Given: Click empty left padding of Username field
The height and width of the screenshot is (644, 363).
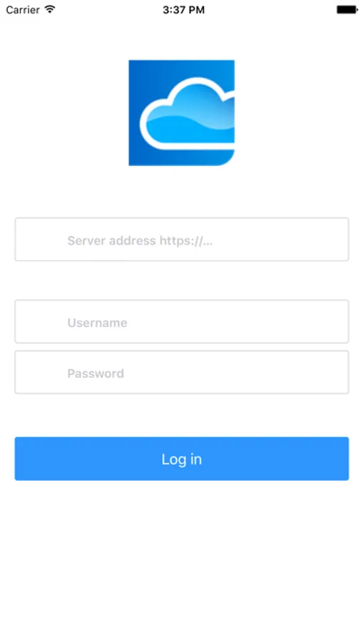Looking at the screenshot, I should click(41, 321).
